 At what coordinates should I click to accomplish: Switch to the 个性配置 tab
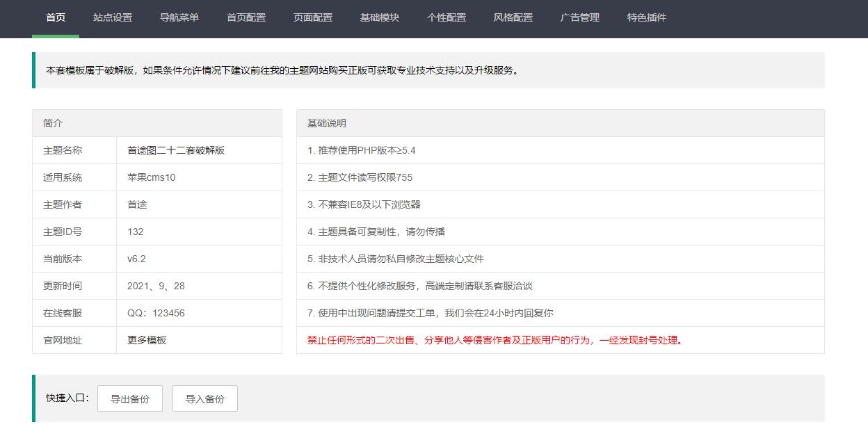[447, 17]
